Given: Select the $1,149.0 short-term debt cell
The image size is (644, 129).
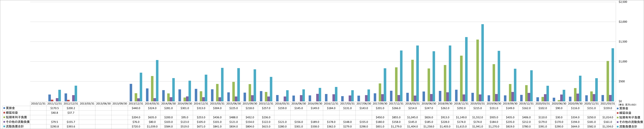Looking at the screenshot, I should tap(461, 117).
